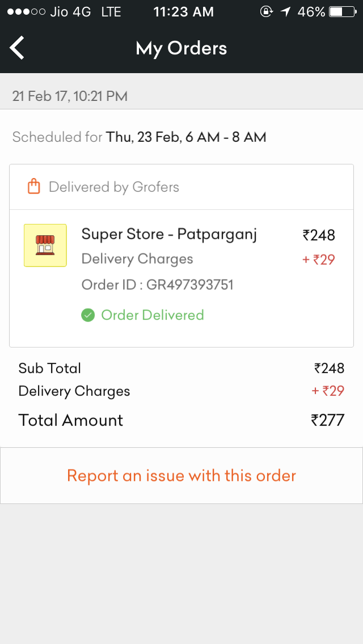Tap the Sub Total ₹248 row
This screenshot has width=363, height=644.
181,368
